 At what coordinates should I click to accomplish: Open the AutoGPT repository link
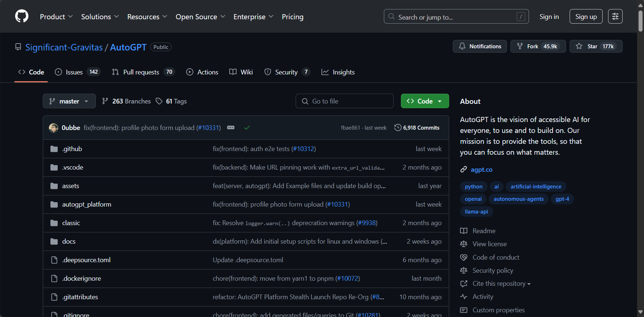(128, 47)
